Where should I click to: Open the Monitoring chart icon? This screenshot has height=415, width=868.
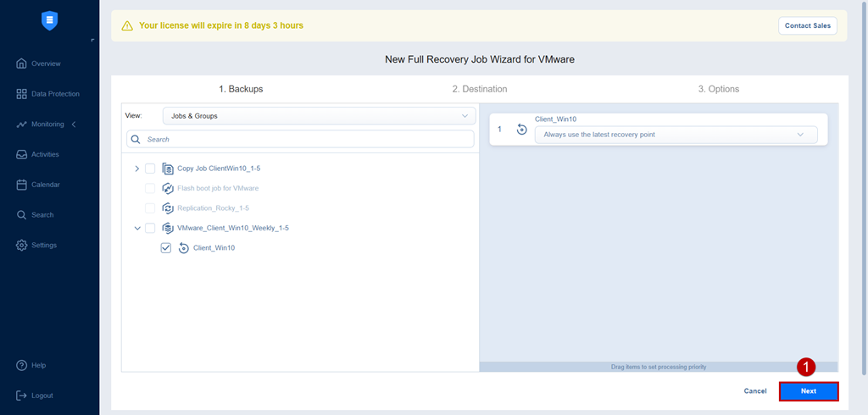pyautogui.click(x=21, y=124)
